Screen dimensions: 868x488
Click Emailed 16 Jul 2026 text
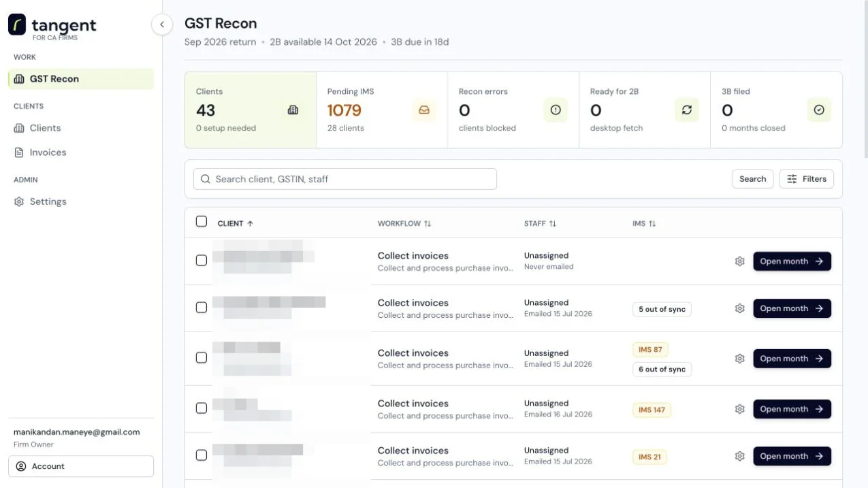tap(558, 414)
